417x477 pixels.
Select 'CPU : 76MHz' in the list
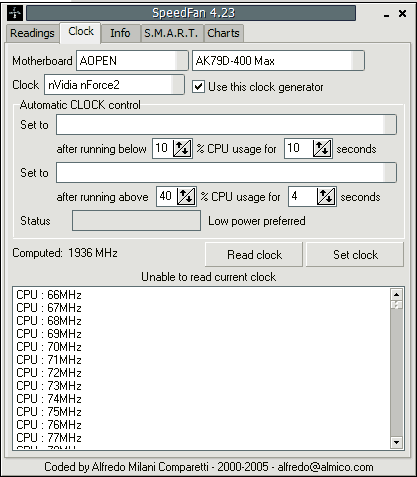pyautogui.click(x=49, y=425)
